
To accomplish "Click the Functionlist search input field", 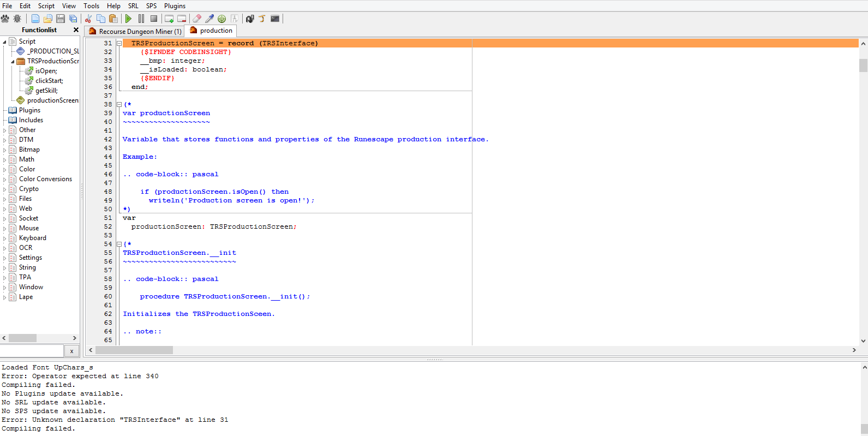I will click(32, 351).
